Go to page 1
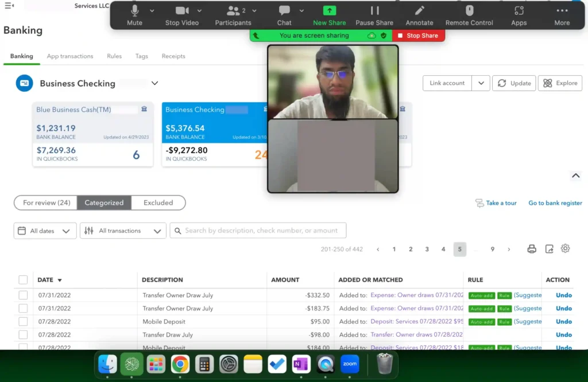The height and width of the screenshot is (382, 588). point(394,250)
